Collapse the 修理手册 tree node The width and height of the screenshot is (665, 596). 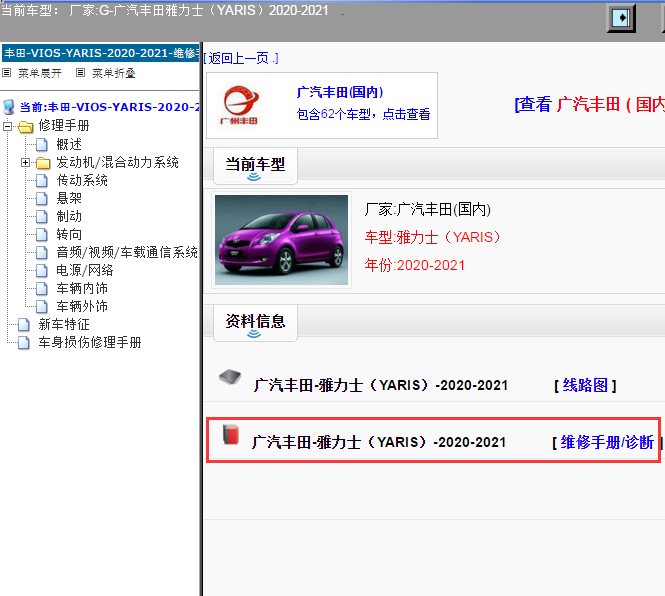tap(7, 126)
